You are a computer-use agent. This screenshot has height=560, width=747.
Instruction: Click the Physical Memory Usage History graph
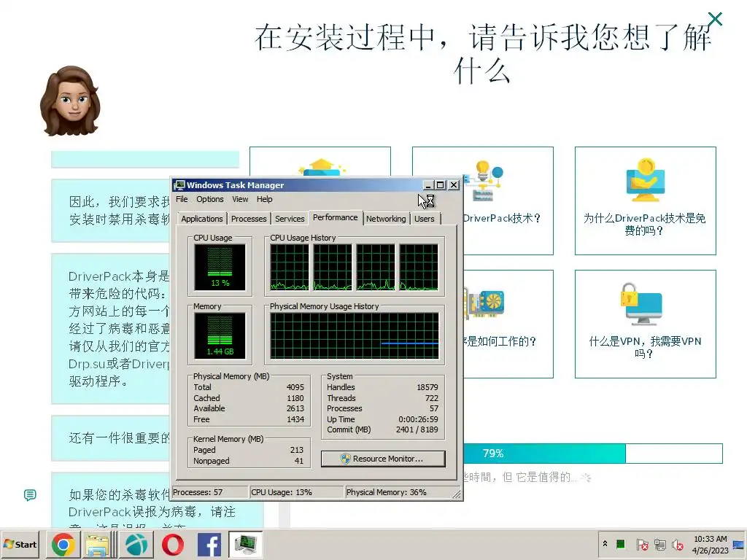(355, 335)
